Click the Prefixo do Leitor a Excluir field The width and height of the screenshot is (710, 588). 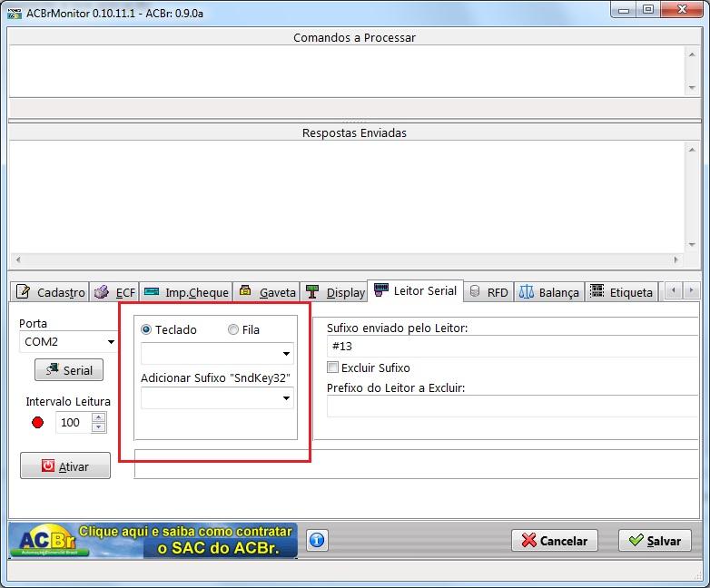(x=512, y=406)
